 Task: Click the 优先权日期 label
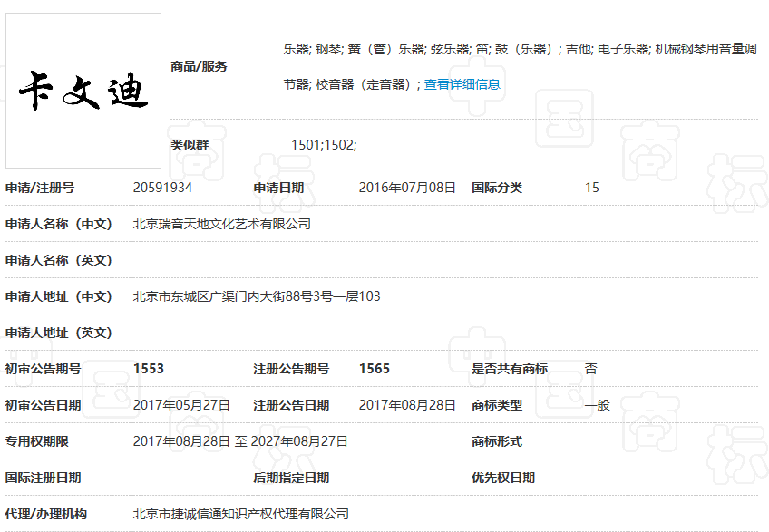coord(503,478)
